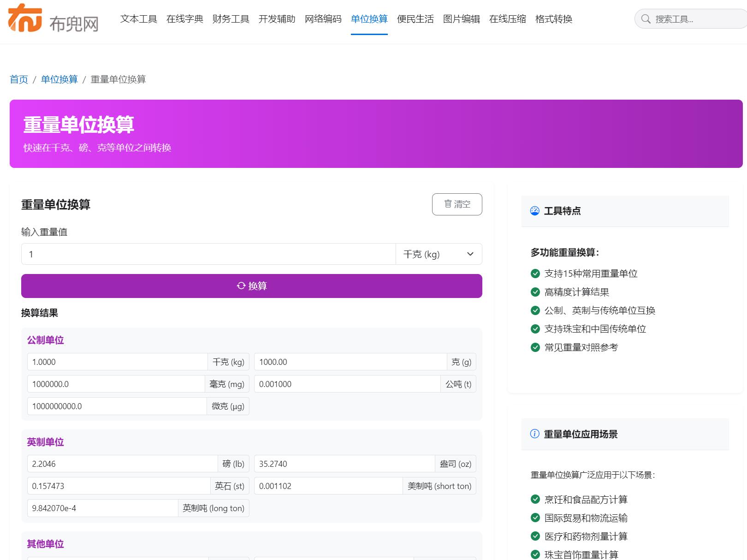Click the 清空 clear button
The width and height of the screenshot is (747, 560).
click(457, 204)
